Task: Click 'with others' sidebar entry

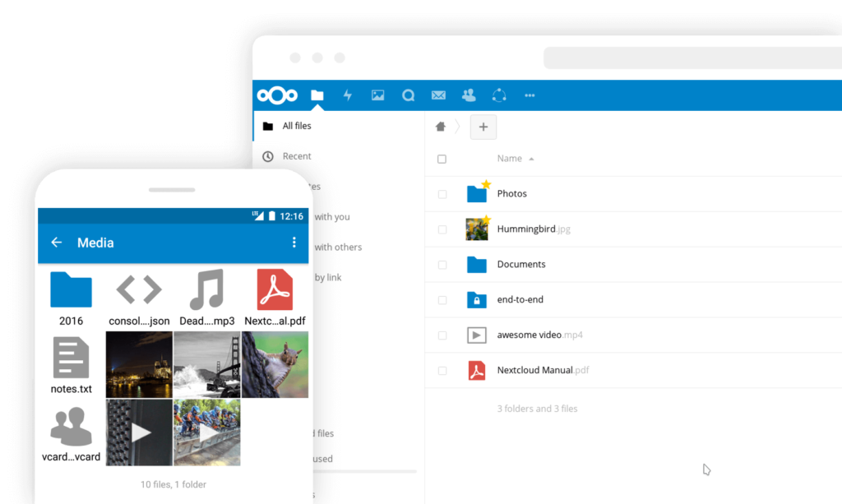Action: pyautogui.click(x=338, y=247)
